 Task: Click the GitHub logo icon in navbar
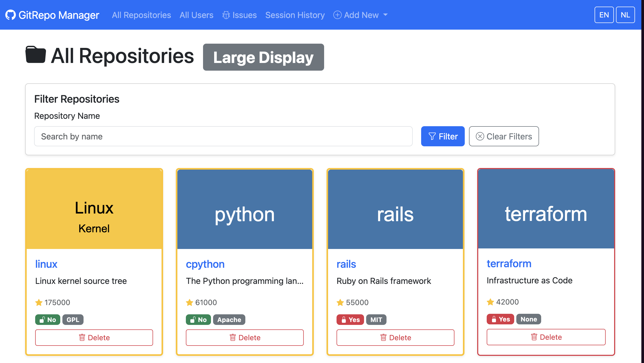[11, 15]
